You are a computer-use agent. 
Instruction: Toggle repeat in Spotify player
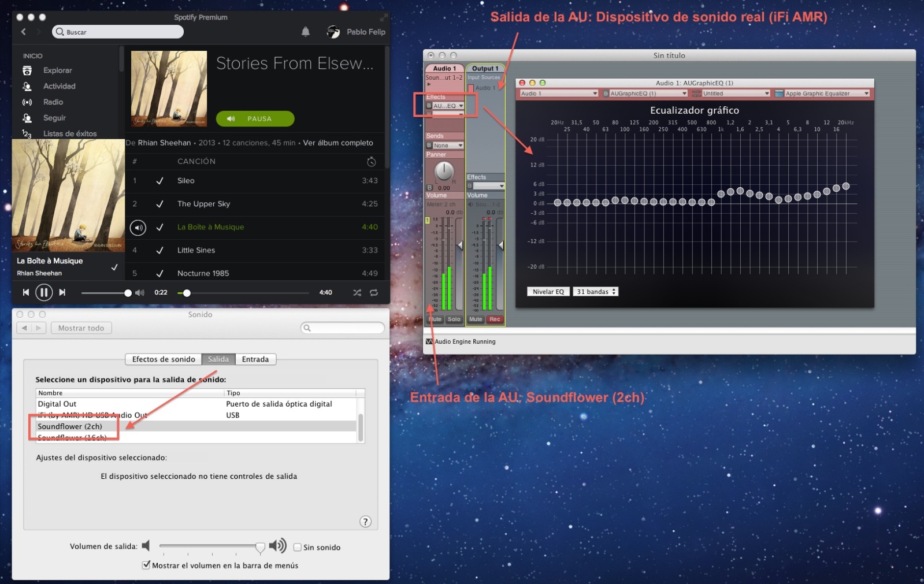[374, 292]
